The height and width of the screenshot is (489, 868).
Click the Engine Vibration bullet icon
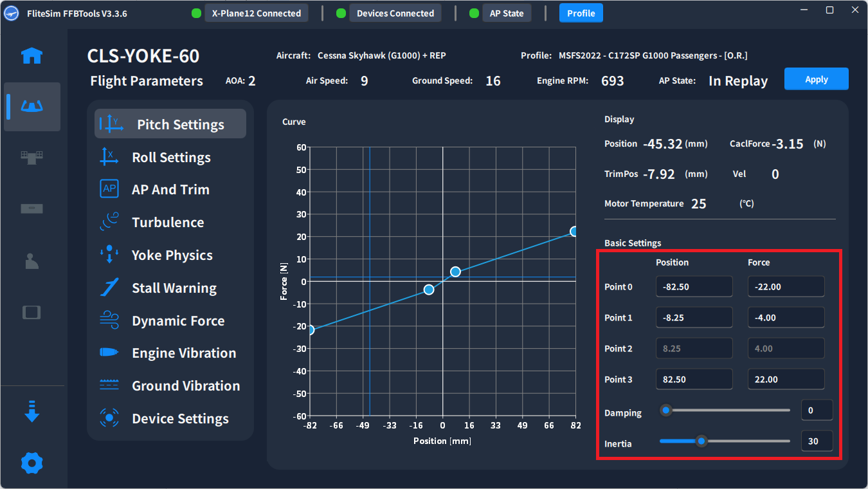pos(109,352)
